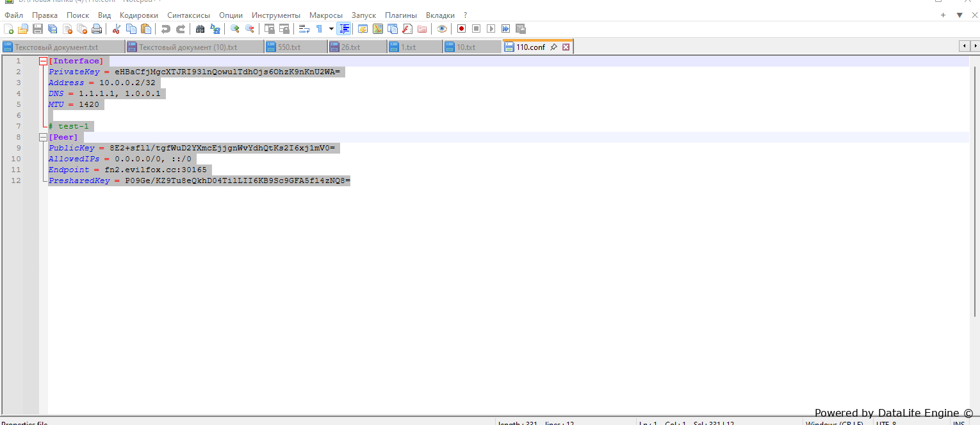Run the macro multiple times
The height and width of the screenshot is (425, 980).
[505, 29]
